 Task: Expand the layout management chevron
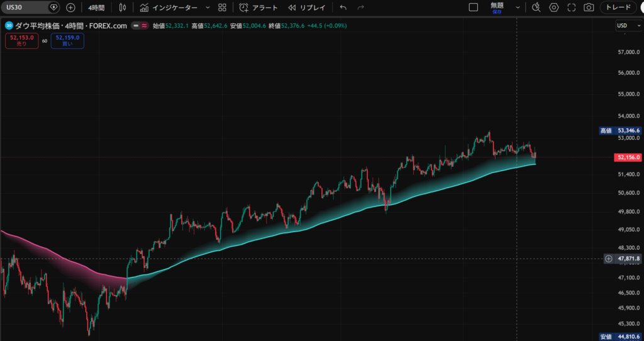point(518,8)
